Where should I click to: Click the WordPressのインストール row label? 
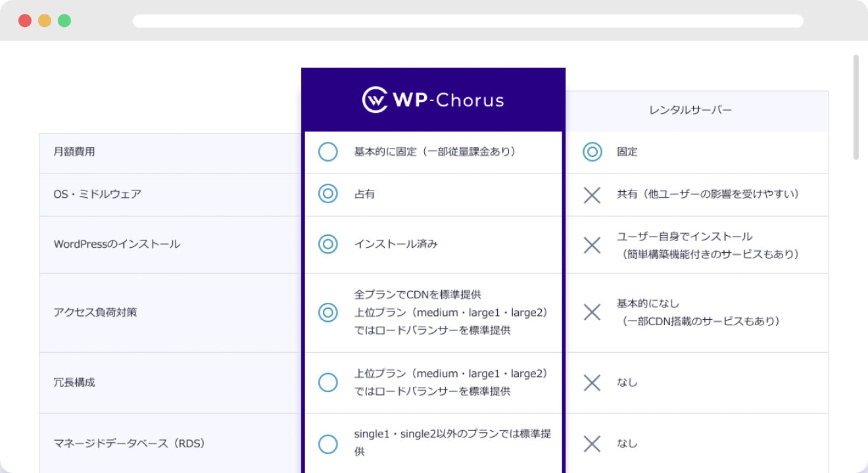[116, 244]
